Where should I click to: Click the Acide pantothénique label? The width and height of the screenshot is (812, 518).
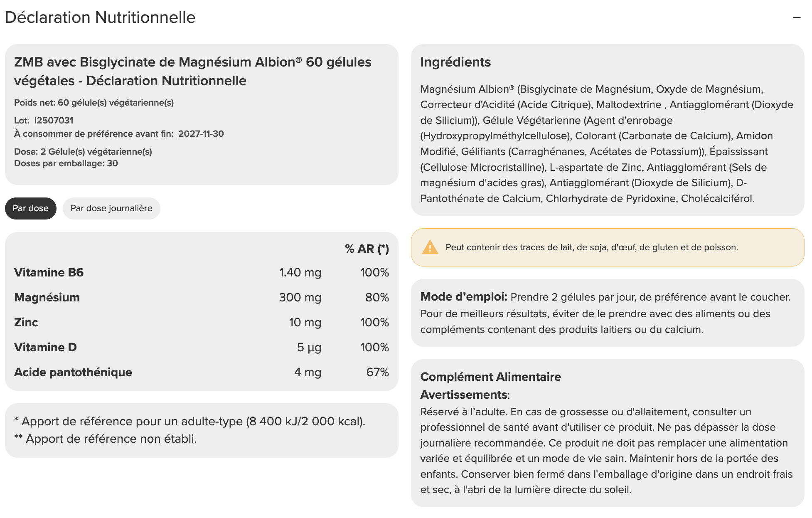73,372
